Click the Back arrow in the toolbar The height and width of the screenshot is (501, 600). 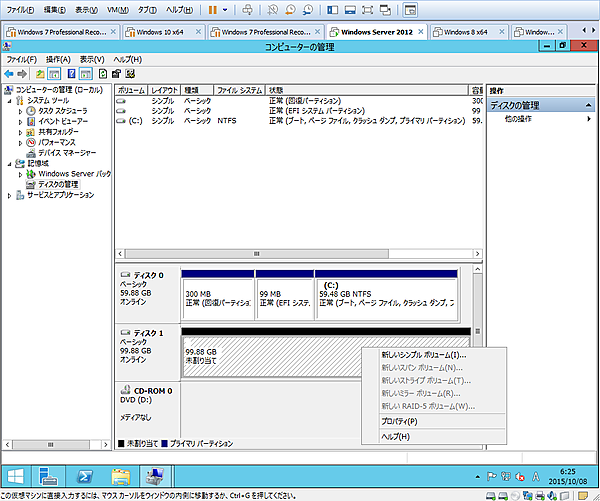[x=9, y=74]
